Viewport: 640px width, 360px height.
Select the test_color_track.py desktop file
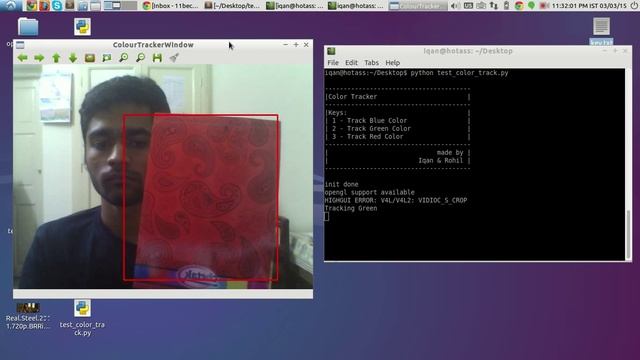82,318
